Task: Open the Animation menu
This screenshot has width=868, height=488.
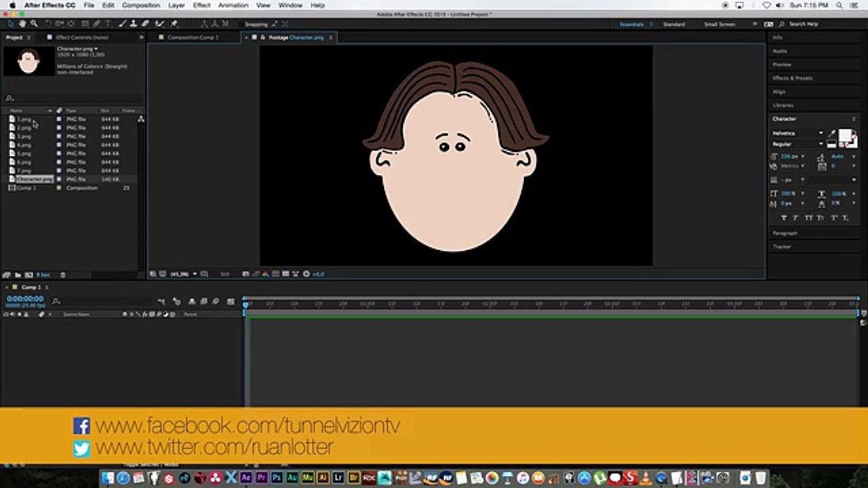Action: [233, 5]
